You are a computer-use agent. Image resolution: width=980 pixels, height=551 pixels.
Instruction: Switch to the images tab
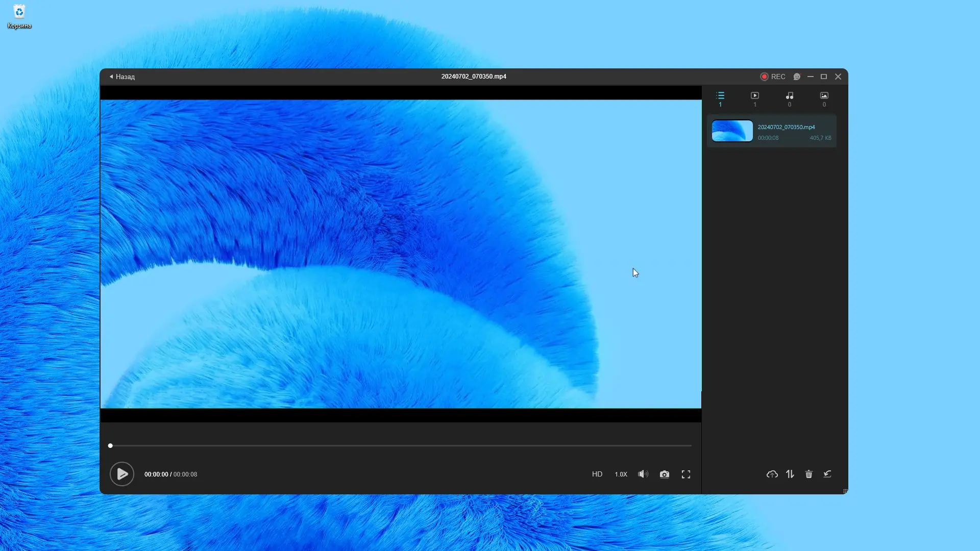824,98
